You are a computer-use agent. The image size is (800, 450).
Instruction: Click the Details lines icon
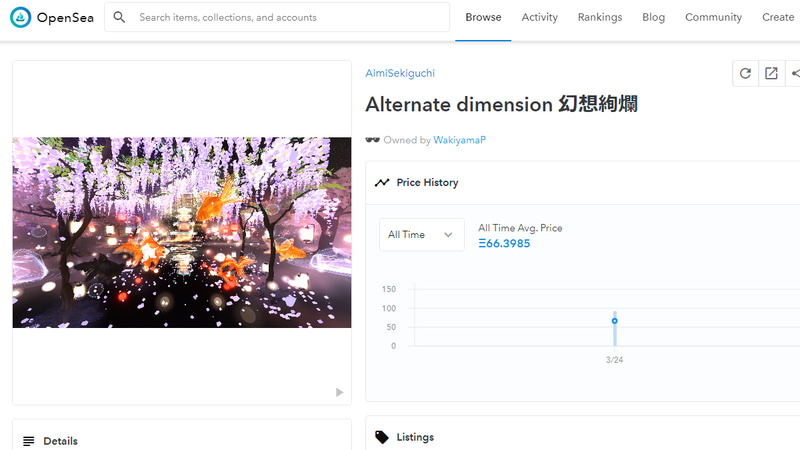pos(29,441)
